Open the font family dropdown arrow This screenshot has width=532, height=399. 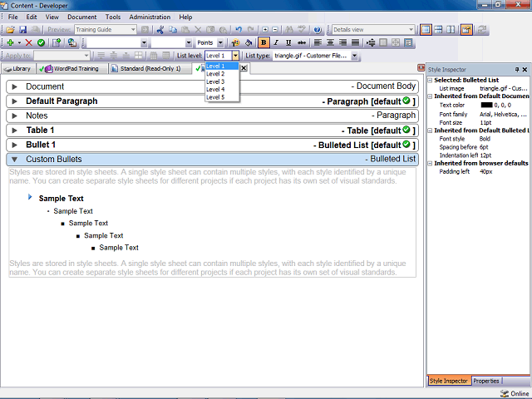(144, 42)
